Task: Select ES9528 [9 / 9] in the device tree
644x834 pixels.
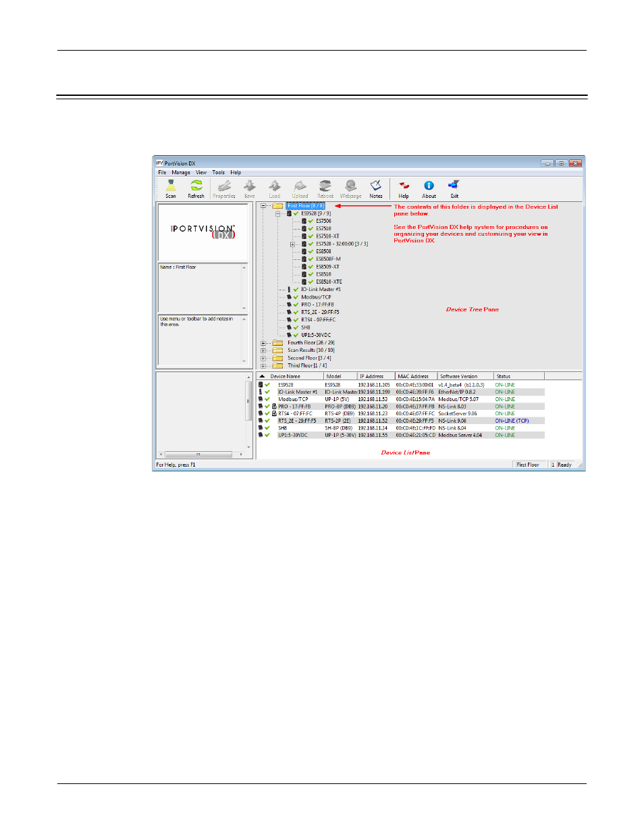Action: click(316, 213)
